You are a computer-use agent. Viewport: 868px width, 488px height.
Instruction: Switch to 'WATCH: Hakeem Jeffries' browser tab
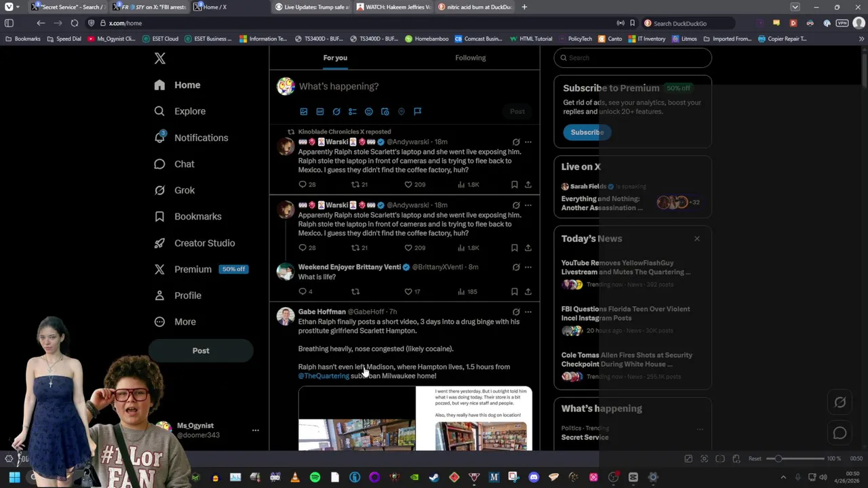[393, 7]
